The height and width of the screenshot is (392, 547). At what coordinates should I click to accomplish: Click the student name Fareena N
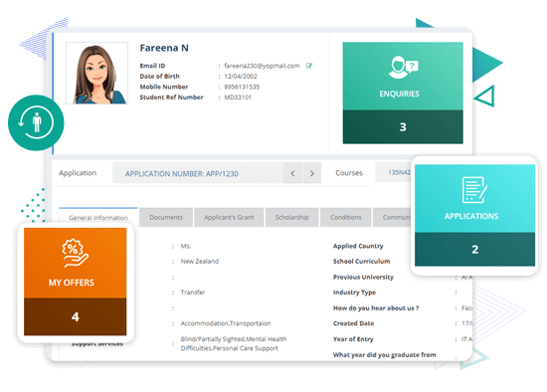pyautogui.click(x=164, y=48)
